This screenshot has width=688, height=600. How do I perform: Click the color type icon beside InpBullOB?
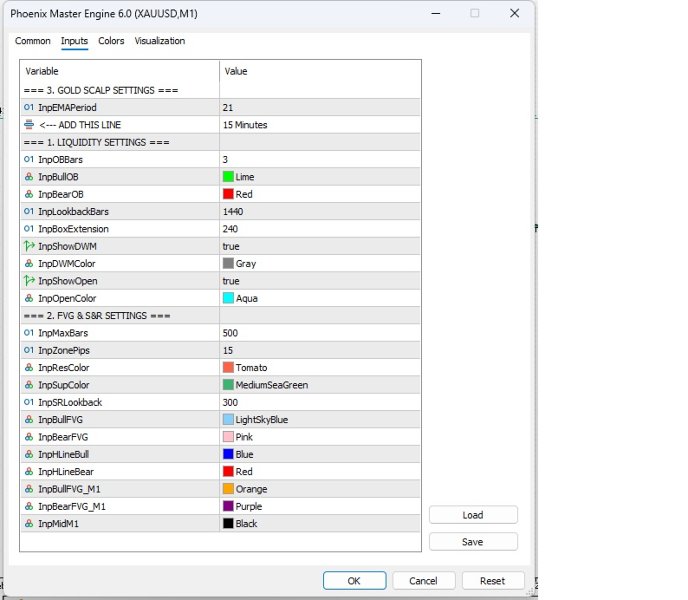[x=29, y=177]
